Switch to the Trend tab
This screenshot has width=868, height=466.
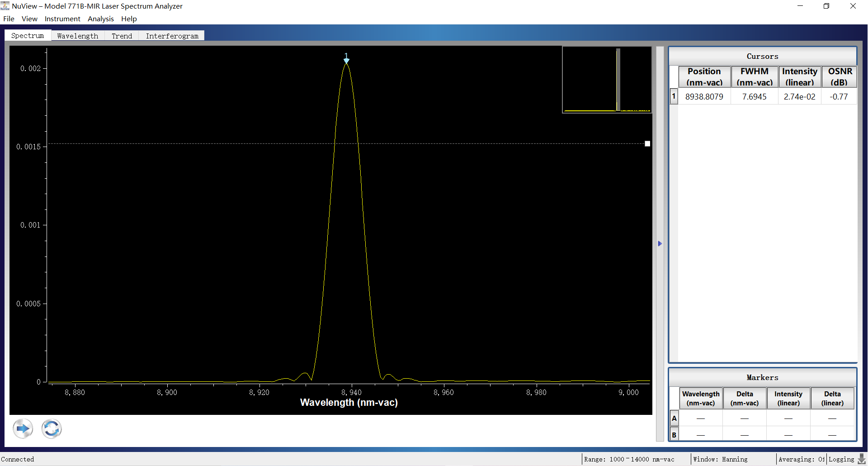tap(122, 36)
